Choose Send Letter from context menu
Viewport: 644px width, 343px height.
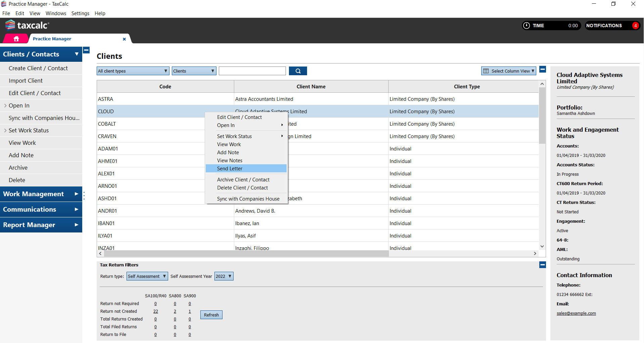point(230,169)
